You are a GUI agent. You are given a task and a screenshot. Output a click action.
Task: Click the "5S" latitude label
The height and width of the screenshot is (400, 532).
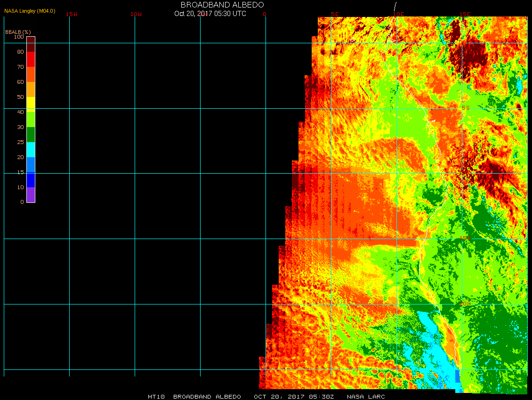coord(466,108)
